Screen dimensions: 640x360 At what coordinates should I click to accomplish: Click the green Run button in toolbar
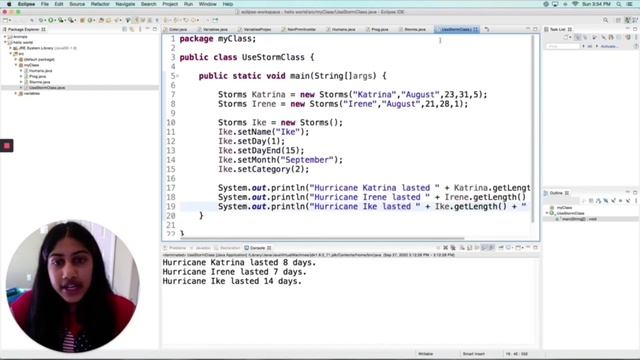(x=51, y=20)
